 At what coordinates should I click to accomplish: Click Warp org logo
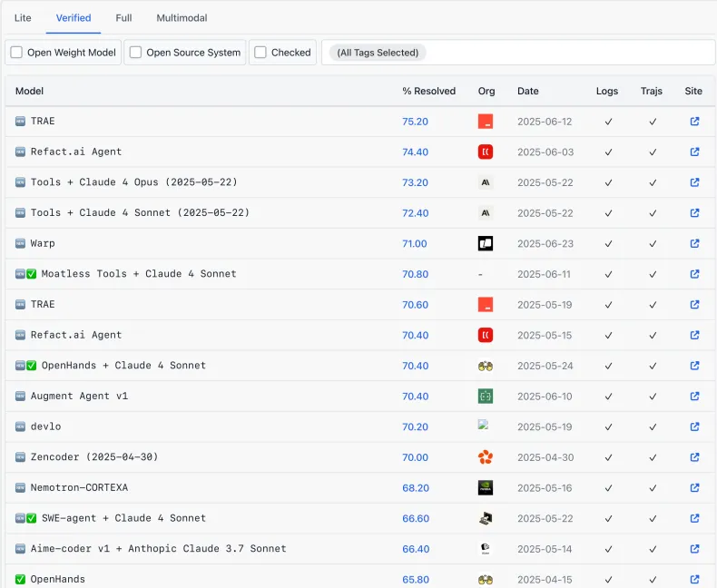(x=486, y=243)
